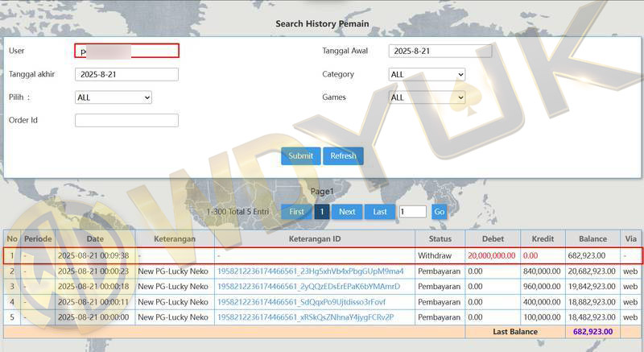Click the Keterangan ID column header
The height and width of the screenshot is (352, 644).
315,238
